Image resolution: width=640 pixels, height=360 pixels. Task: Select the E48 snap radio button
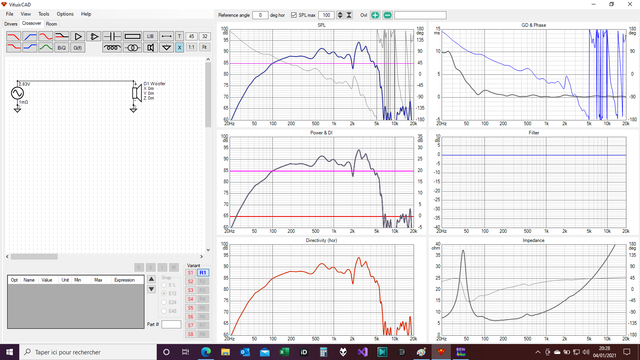point(164,311)
